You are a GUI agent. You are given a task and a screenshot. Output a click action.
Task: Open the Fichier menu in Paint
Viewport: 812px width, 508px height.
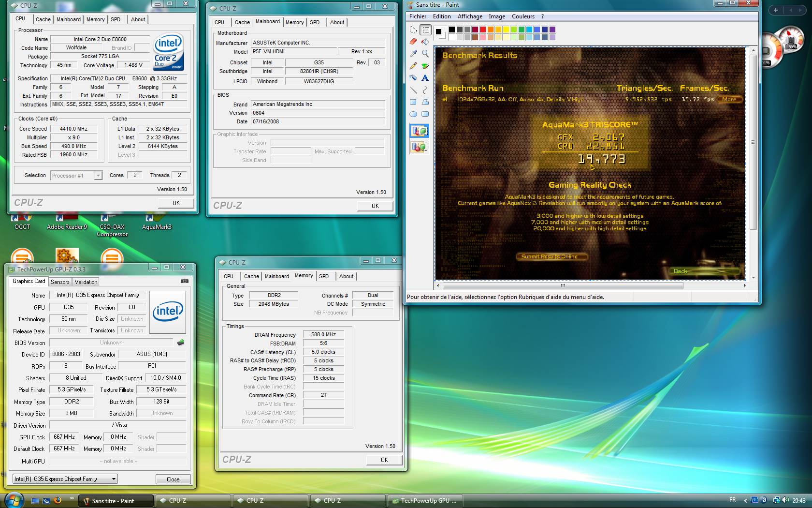point(418,16)
